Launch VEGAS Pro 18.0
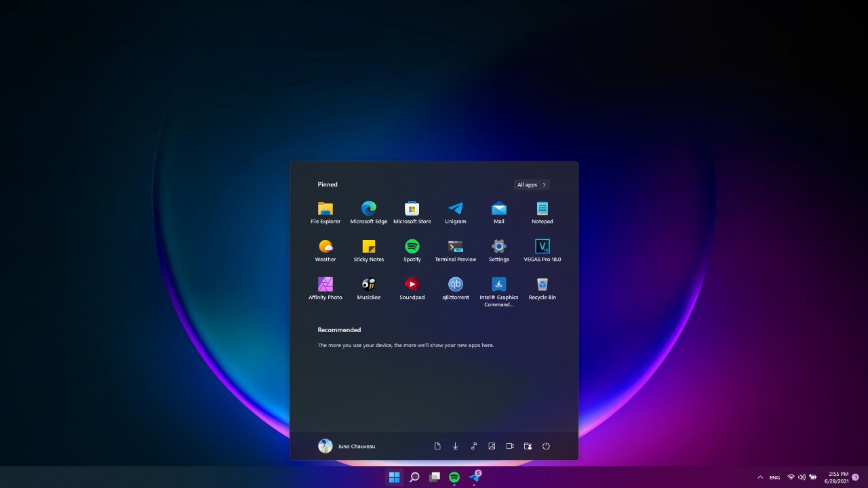 [x=542, y=250]
